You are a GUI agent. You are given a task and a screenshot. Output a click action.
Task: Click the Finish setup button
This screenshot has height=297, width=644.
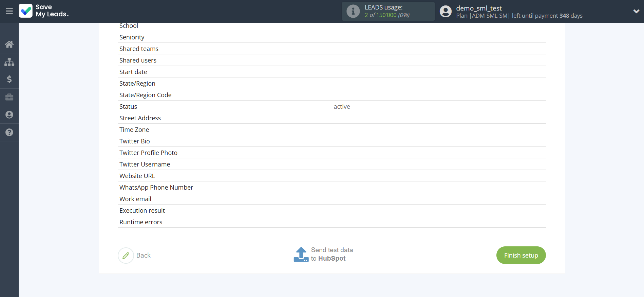click(521, 255)
